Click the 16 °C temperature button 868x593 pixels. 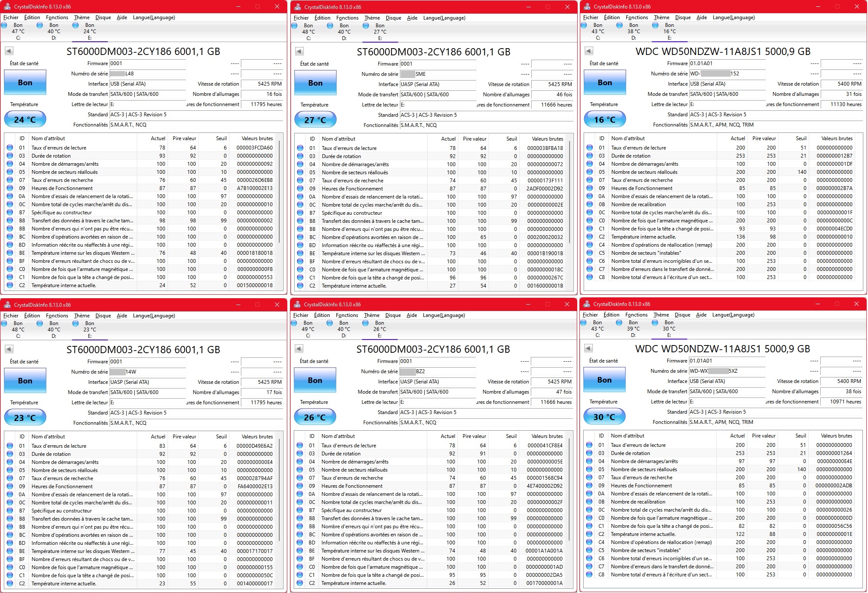(605, 120)
